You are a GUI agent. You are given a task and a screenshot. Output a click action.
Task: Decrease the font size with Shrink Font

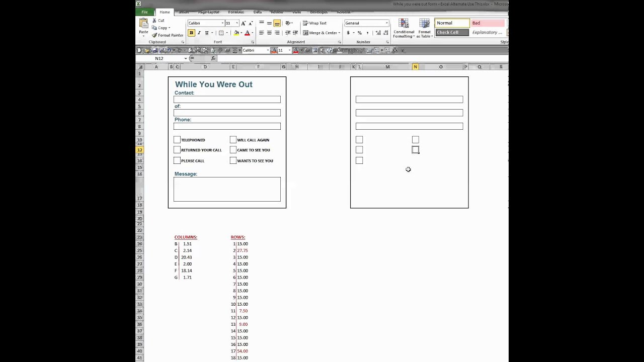click(x=251, y=23)
